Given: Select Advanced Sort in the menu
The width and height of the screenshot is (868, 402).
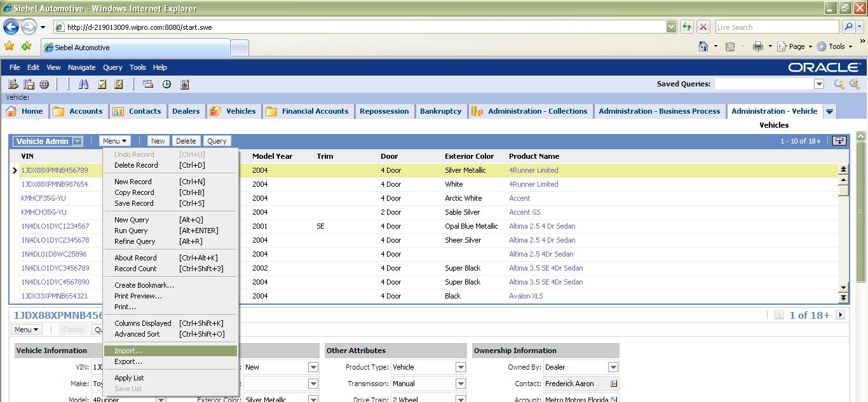Looking at the screenshot, I should pyautogui.click(x=170, y=334).
